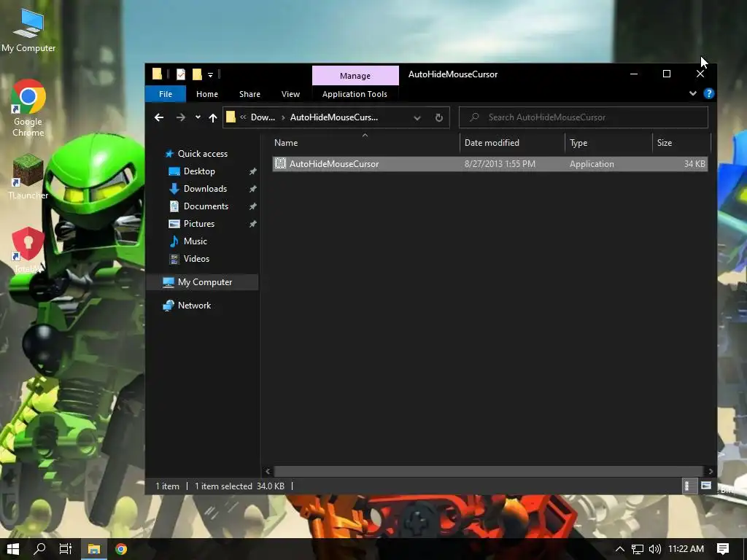Click the horizontal scrollbar thumb

(489, 472)
